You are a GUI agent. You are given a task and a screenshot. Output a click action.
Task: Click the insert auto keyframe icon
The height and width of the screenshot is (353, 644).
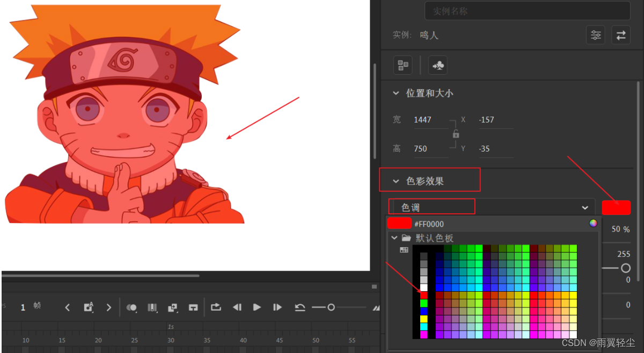point(89,307)
